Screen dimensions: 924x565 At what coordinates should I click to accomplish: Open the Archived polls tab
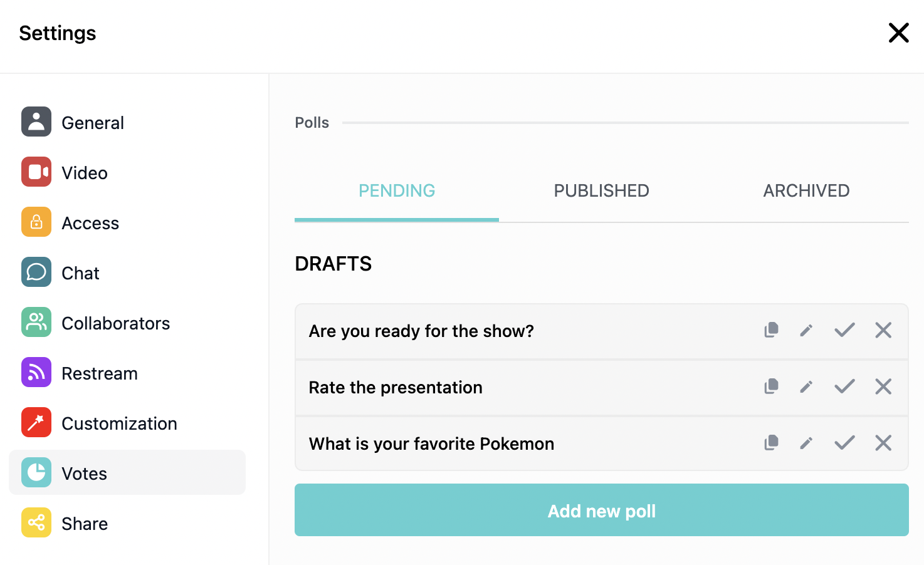pos(806,191)
